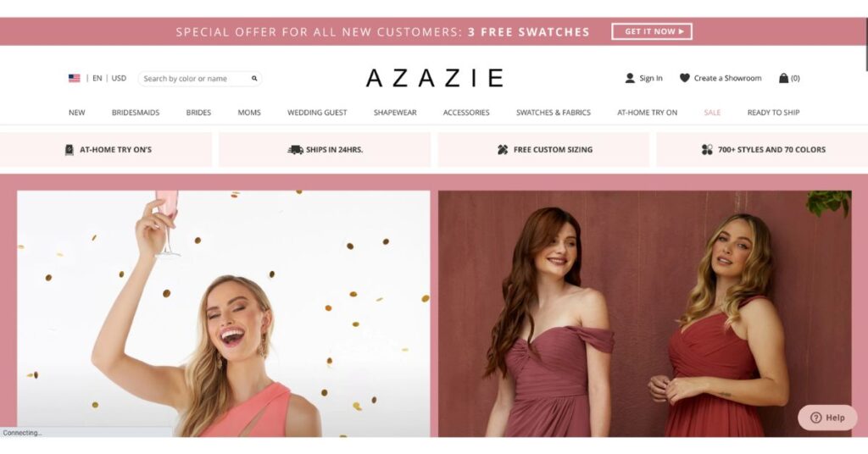Viewport: 868px width, 454px height.
Task: Click the search magnifier icon
Action: tap(254, 79)
